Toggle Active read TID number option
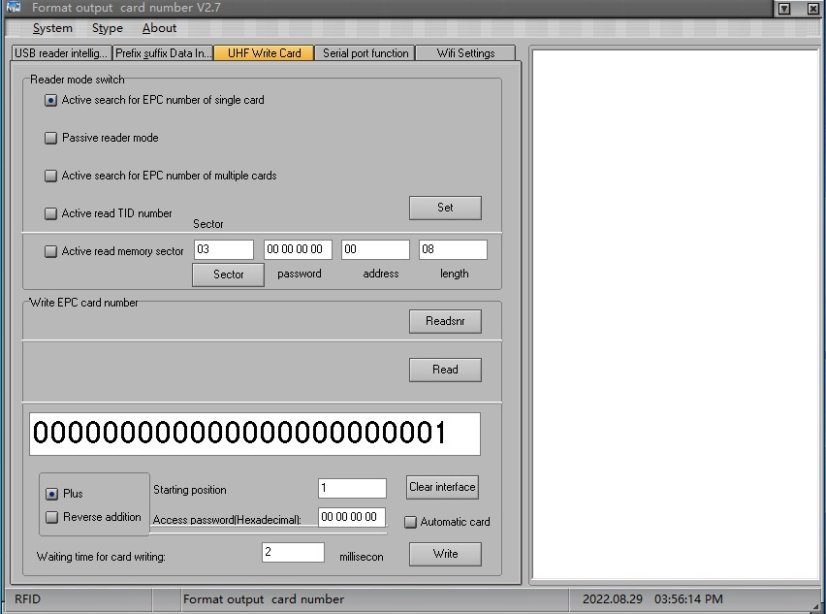The width and height of the screenshot is (826, 614). [x=51, y=213]
